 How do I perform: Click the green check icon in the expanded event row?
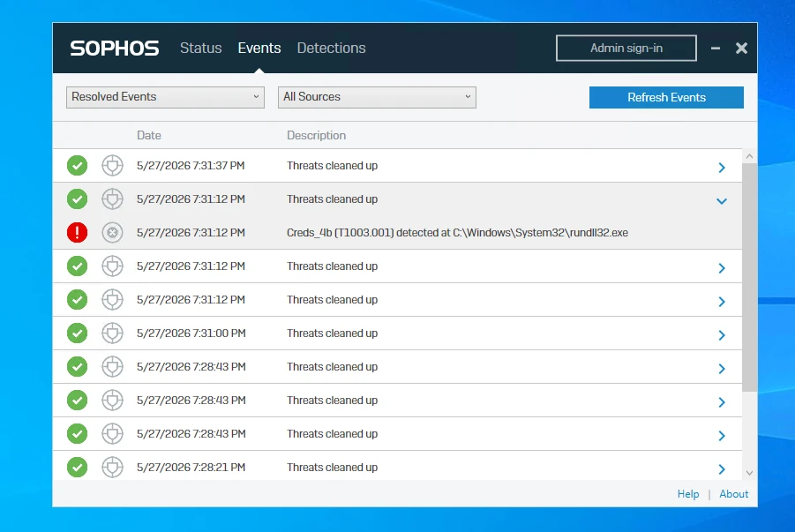click(x=77, y=199)
